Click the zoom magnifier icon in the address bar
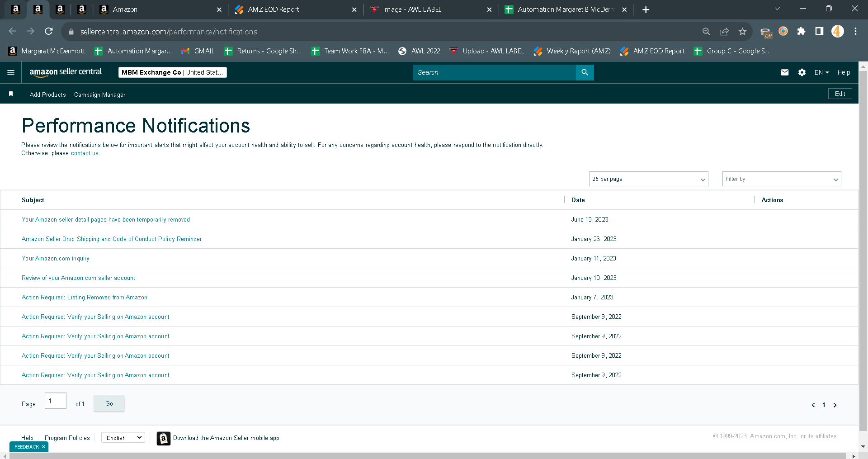This screenshot has width=868, height=459. click(706, 31)
